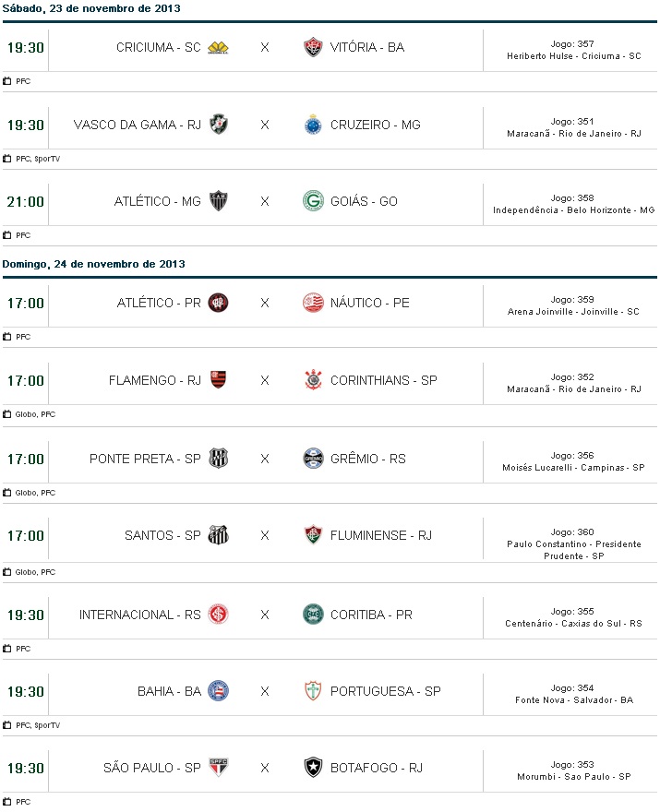Click TV icon under Criciuma match

[7, 81]
